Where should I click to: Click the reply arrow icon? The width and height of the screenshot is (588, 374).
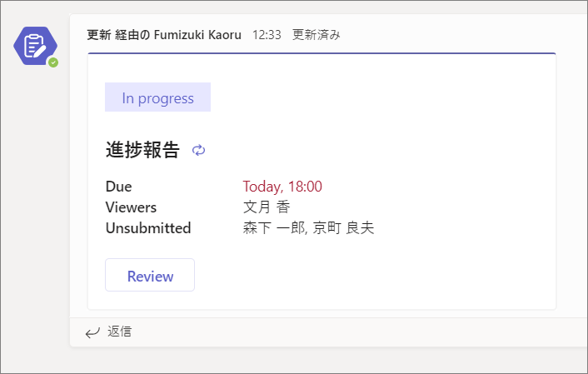tap(92, 332)
